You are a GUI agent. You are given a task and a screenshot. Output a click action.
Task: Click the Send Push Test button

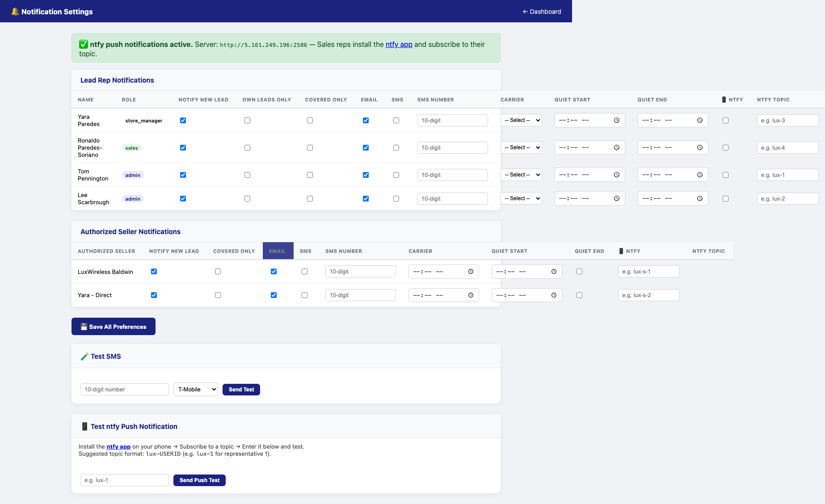coord(199,480)
